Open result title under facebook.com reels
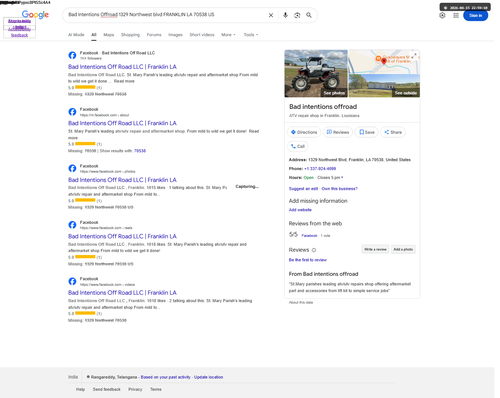 122,236
